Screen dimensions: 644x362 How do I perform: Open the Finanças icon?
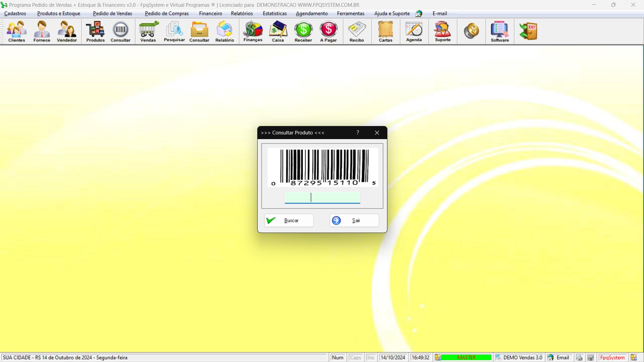pyautogui.click(x=253, y=32)
